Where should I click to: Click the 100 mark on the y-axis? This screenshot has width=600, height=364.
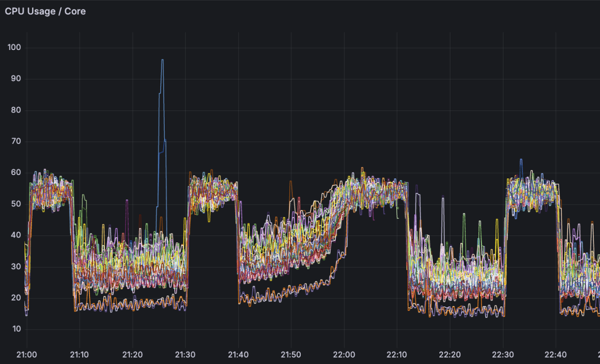15,47
